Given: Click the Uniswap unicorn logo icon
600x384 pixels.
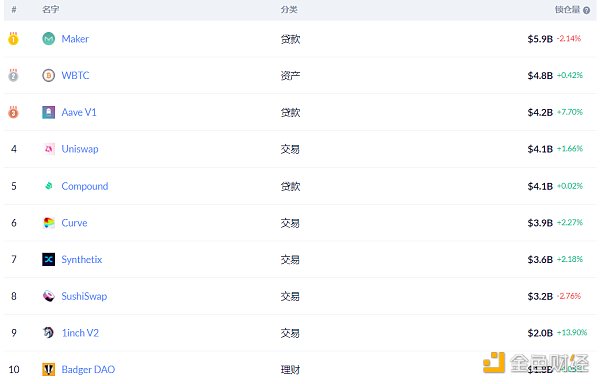Looking at the screenshot, I should [x=49, y=149].
